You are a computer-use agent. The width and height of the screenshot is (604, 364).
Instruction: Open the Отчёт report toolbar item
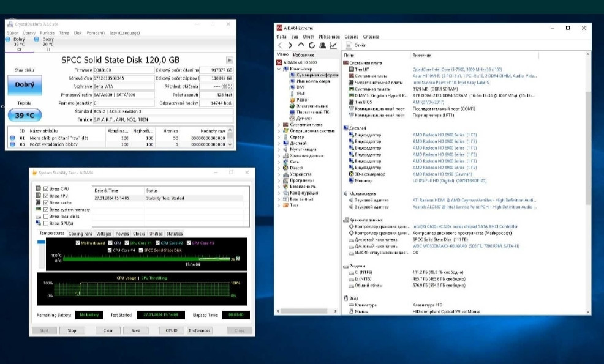coord(355,45)
